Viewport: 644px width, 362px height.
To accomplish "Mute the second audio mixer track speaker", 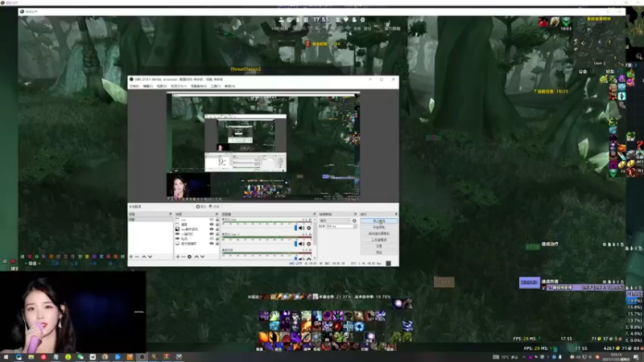I will 301,244.
